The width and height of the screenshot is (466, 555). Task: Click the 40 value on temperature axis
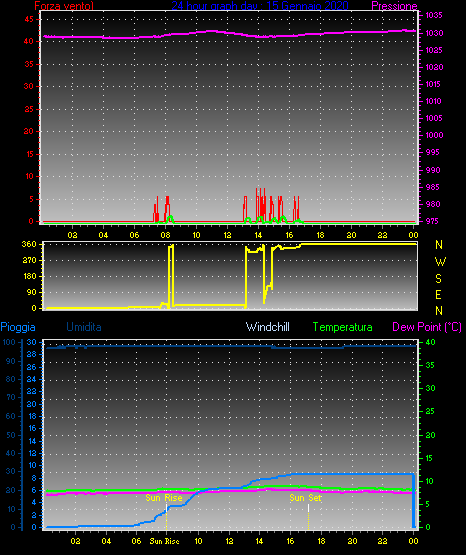point(430,342)
